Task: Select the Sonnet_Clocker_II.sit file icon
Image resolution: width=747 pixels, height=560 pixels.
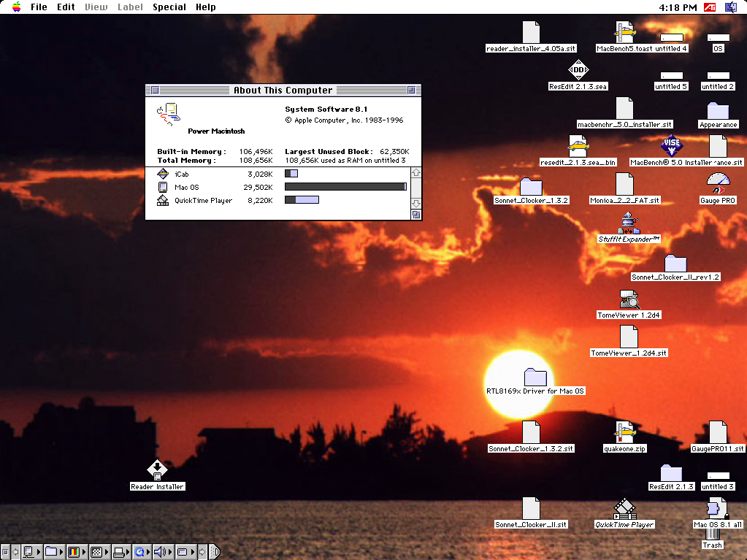Action: pyautogui.click(x=531, y=509)
